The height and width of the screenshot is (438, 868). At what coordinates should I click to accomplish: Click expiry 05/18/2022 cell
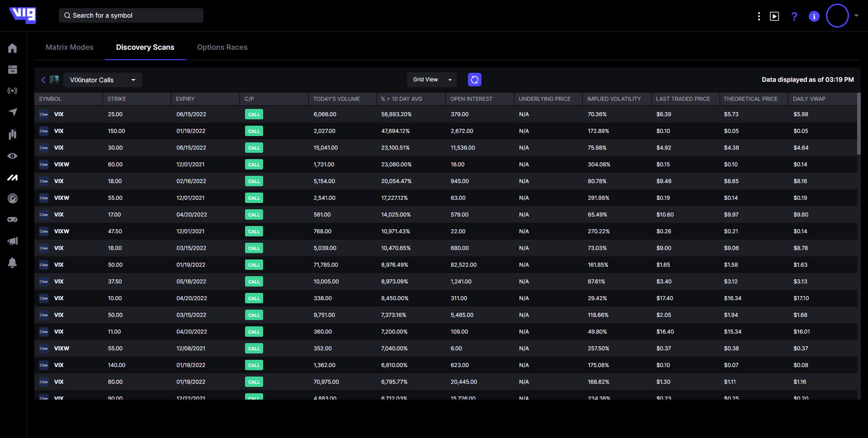[x=191, y=282]
